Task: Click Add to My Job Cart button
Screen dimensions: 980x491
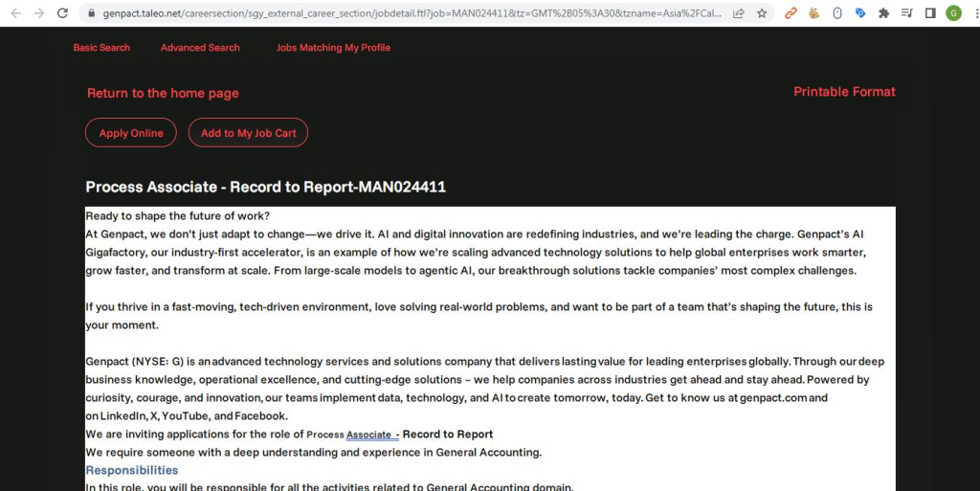Action: click(248, 132)
